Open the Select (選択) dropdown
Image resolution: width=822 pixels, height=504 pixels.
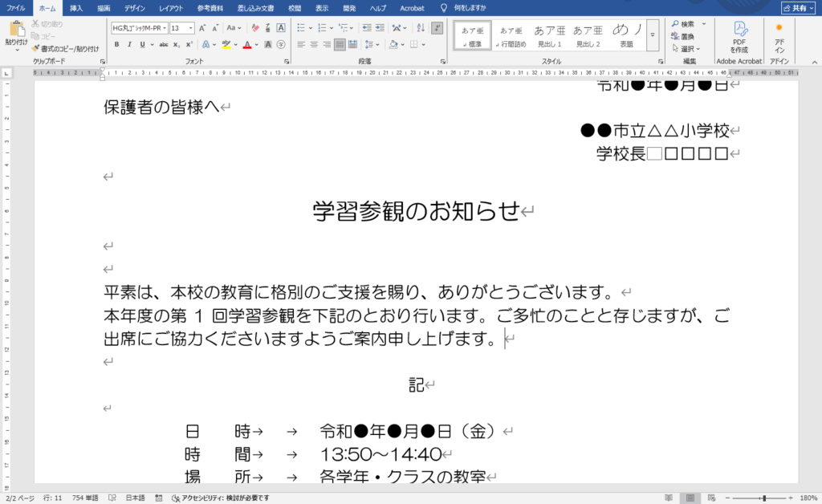pos(686,49)
